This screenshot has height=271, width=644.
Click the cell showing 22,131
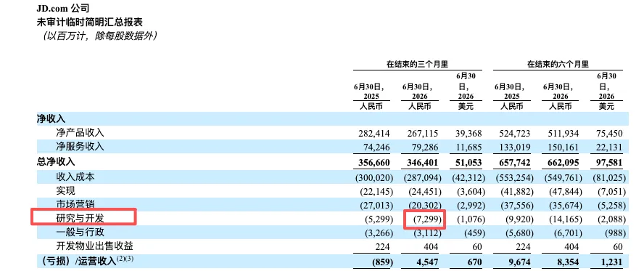pos(610,147)
